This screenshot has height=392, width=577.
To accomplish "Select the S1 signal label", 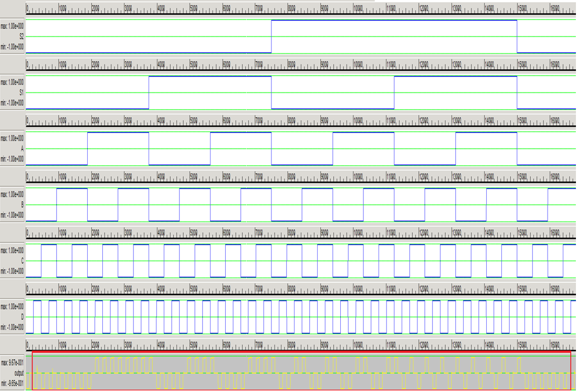I will [x=21, y=92].
